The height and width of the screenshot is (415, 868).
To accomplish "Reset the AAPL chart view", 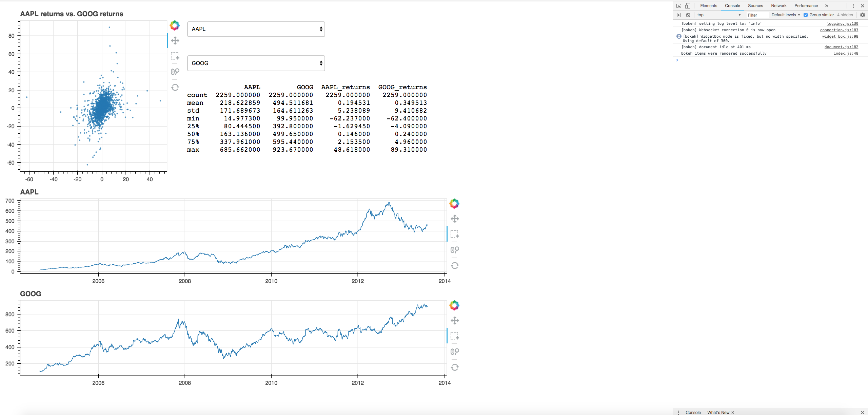I will (x=455, y=265).
